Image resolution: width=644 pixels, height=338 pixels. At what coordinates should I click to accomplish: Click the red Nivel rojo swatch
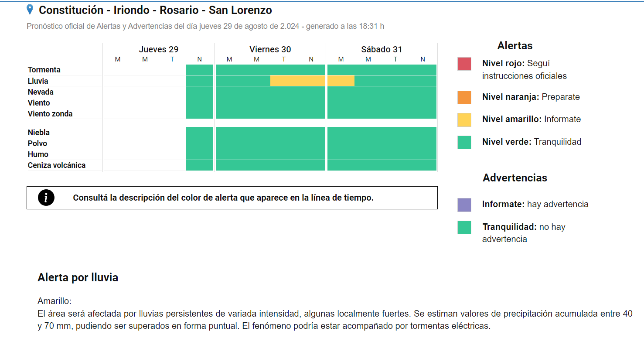pyautogui.click(x=464, y=64)
